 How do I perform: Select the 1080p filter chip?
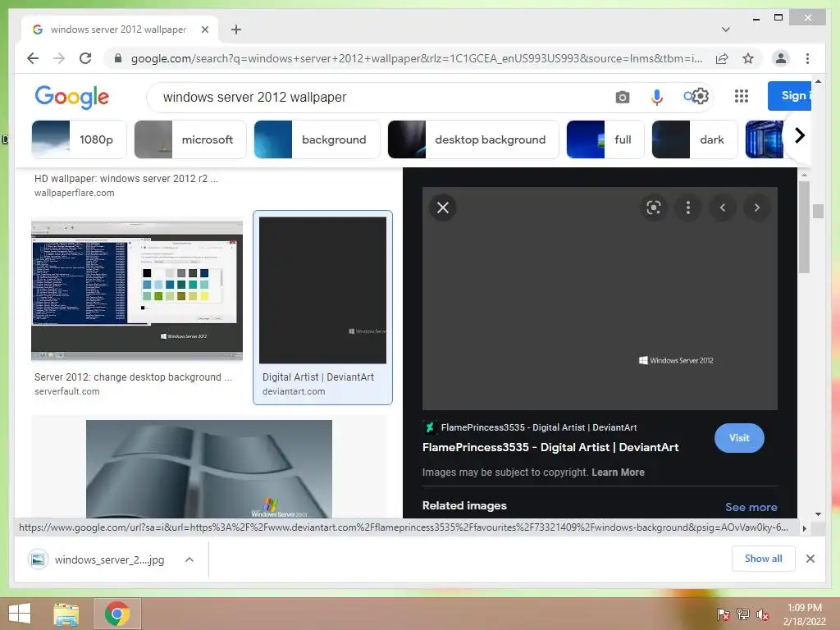pos(79,139)
